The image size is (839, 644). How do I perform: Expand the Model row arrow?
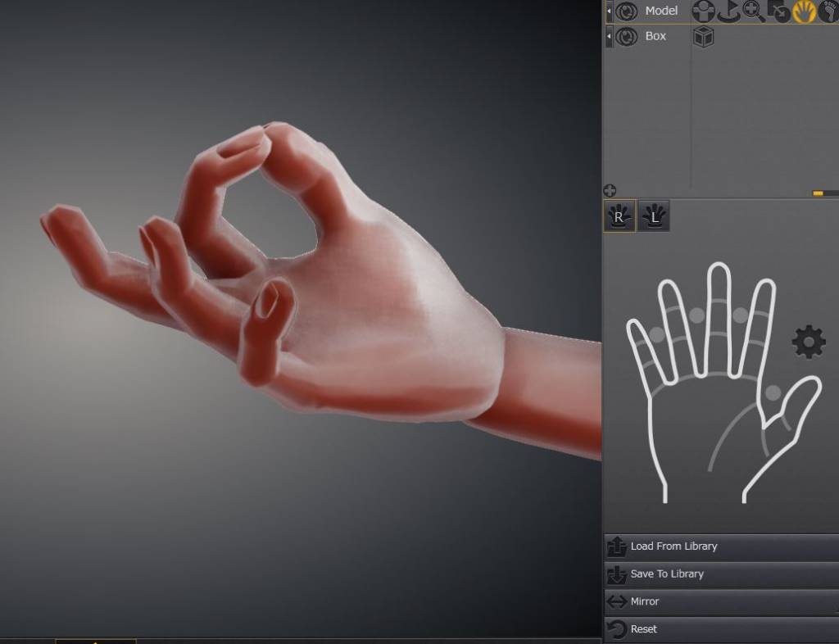click(610, 11)
